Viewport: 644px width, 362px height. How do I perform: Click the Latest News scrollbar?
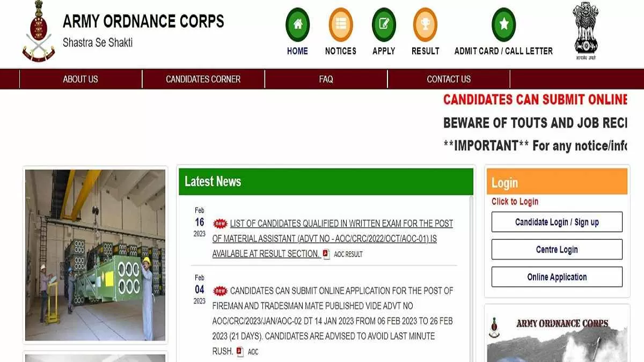(x=472, y=278)
